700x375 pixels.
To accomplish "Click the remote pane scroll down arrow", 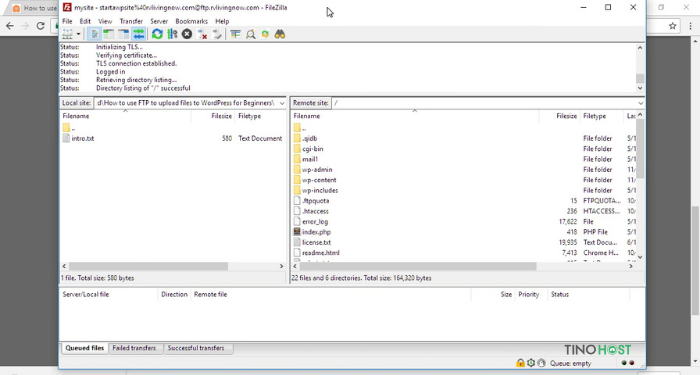I will tap(640, 257).
